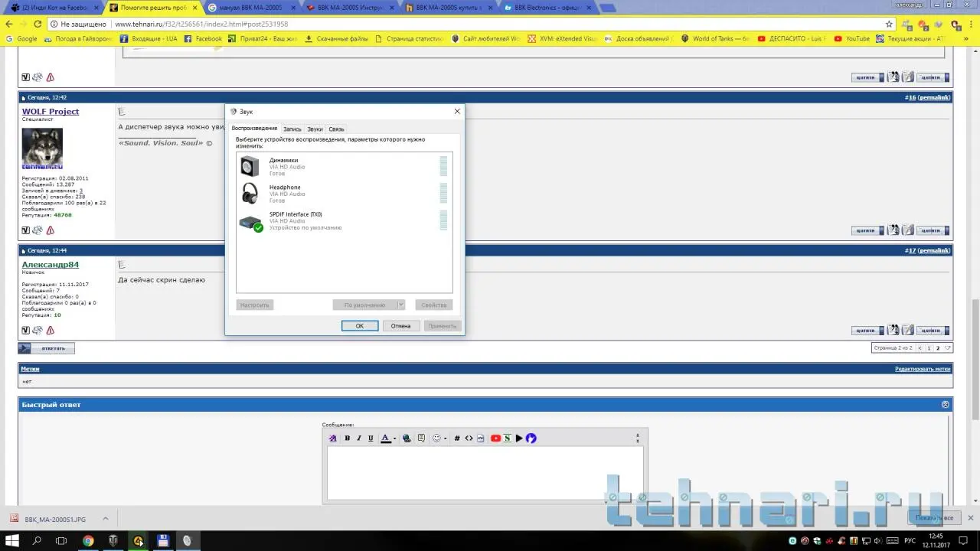The width and height of the screenshot is (980, 551).
Task: Expand the BBK_MA-2000S1.JPG download options chevron
Action: pyautogui.click(x=106, y=519)
